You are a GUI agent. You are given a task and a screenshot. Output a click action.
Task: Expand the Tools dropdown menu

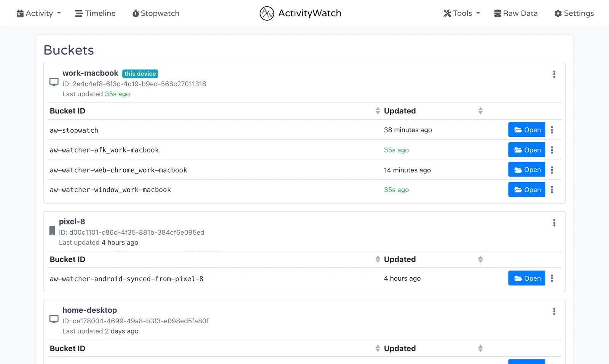tap(461, 13)
